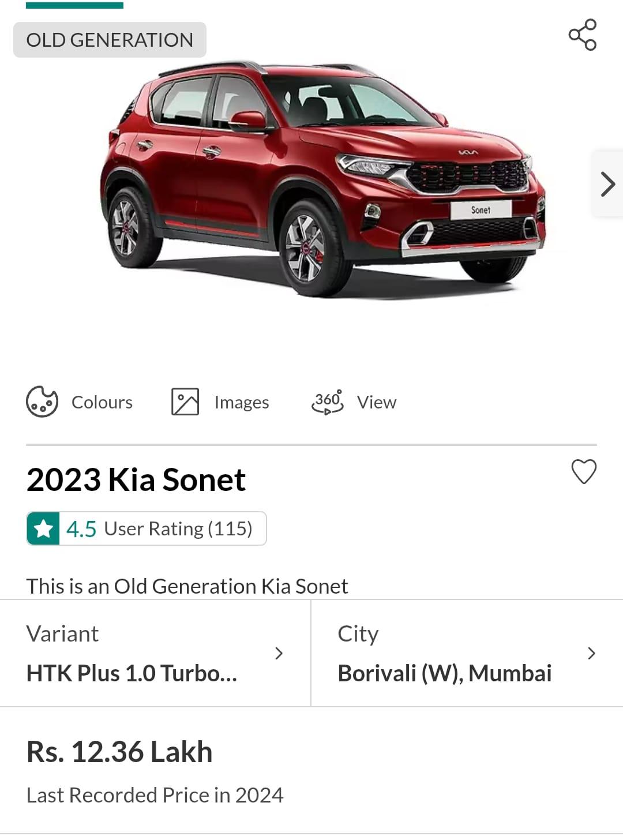Show next car image with right arrow
Screen dimensions: 623x840
point(607,185)
